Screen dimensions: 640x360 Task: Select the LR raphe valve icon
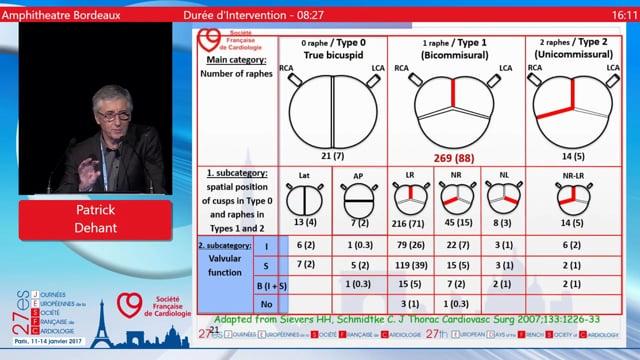411,198
